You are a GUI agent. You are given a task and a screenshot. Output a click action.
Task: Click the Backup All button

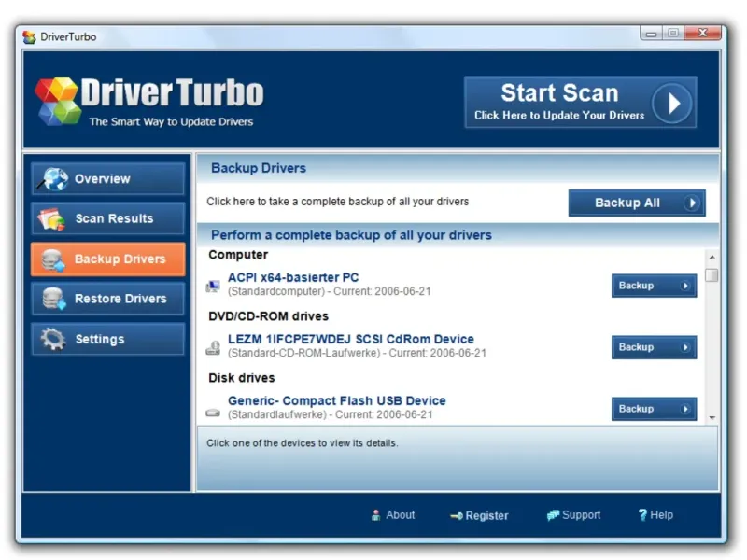coord(637,203)
